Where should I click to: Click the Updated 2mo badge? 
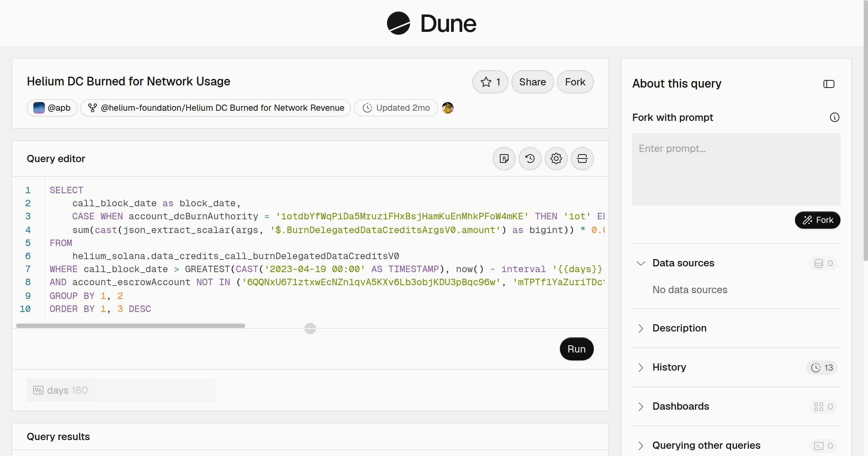tap(396, 108)
